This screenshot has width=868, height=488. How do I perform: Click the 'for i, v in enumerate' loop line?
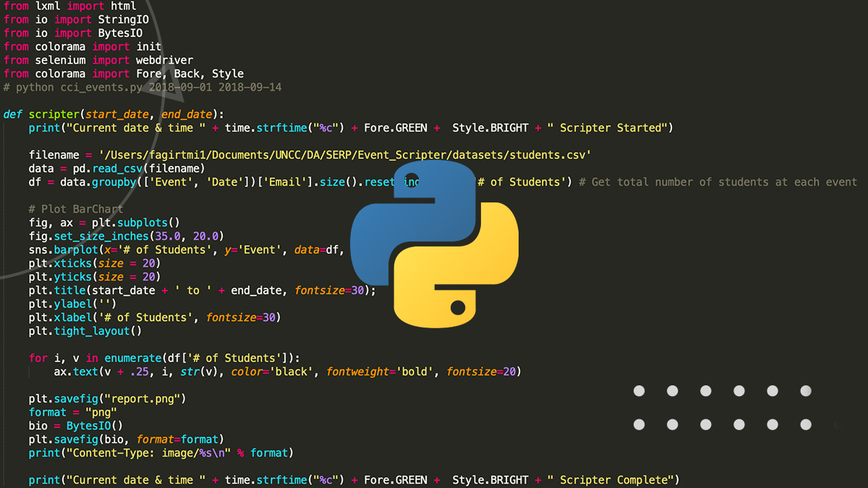tap(164, 358)
